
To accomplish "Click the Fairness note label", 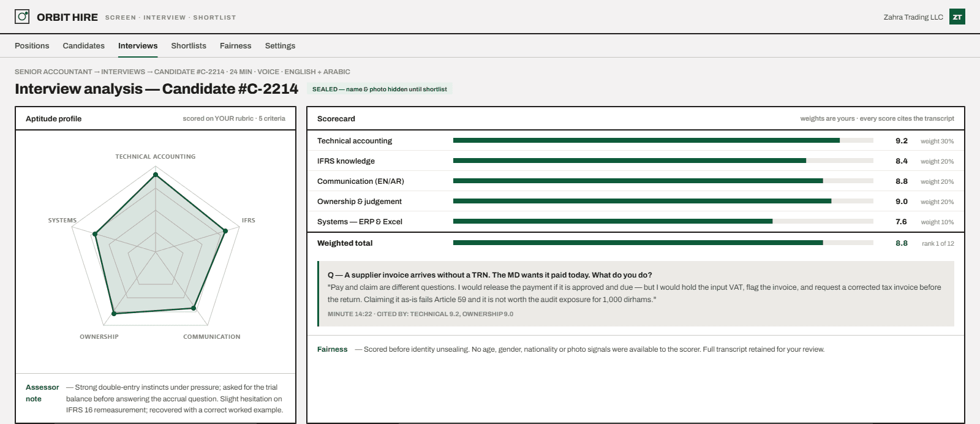I will [332, 349].
